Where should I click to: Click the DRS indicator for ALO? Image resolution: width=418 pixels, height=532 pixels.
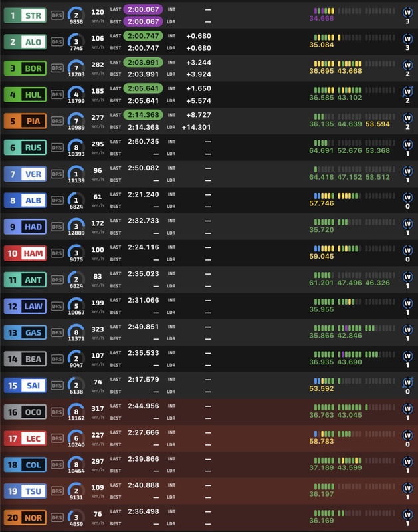tap(56, 41)
